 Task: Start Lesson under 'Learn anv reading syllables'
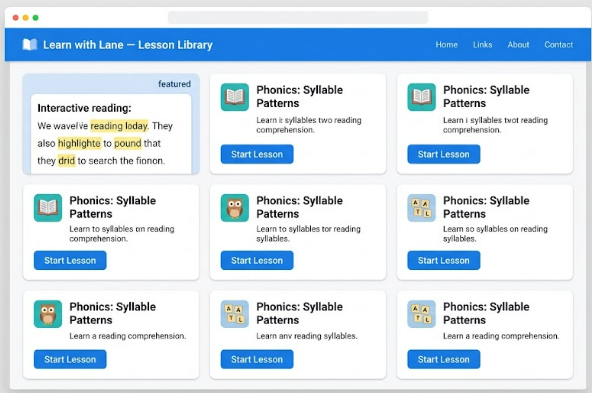[x=257, y=359]
